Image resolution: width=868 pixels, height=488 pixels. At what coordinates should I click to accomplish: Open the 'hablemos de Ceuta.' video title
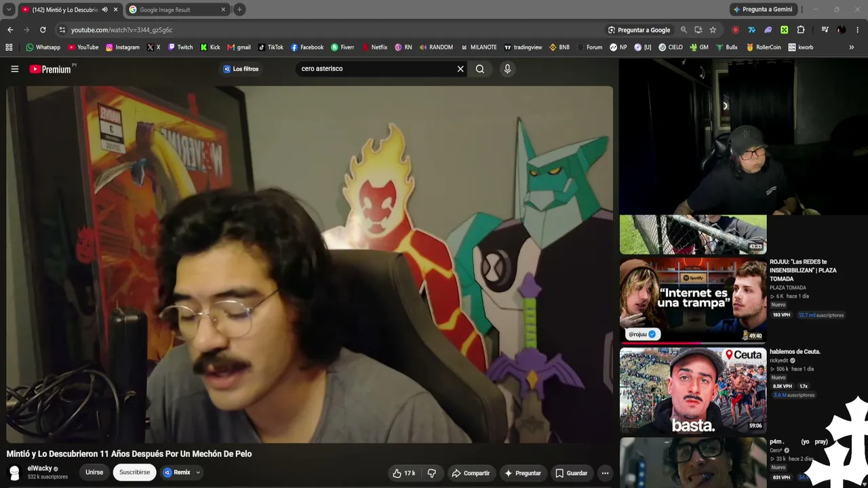tap(795, 352)
